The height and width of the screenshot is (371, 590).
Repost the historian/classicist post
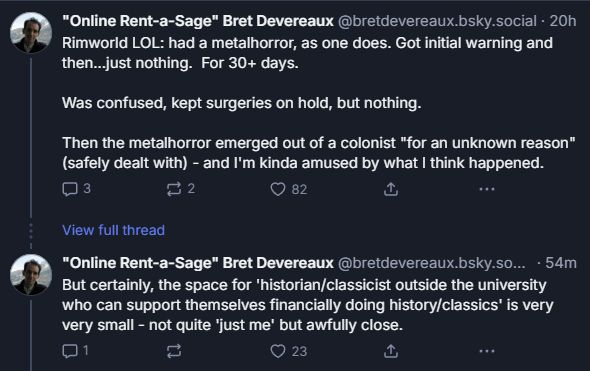coord(174,351)
